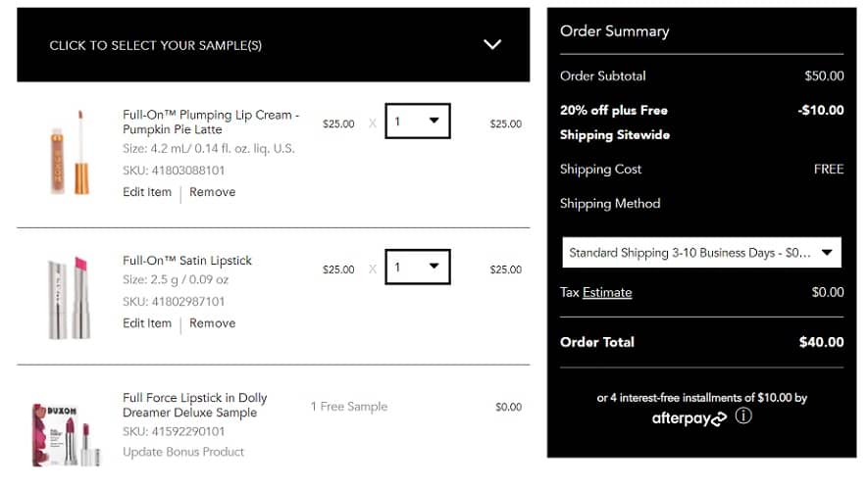Remove the Plumping Lip Cream from cart
This screenshot has height=490, width=868.
pyautogui.click(x=212, y=192)
